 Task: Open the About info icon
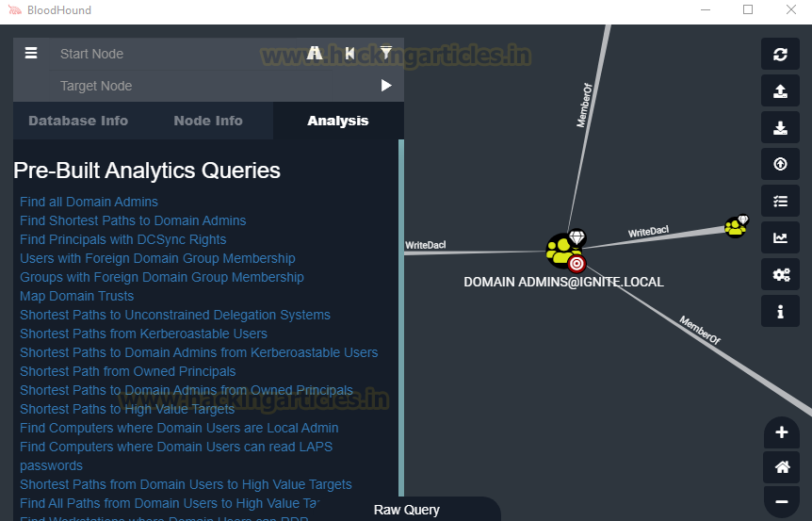tap(780, 311)
